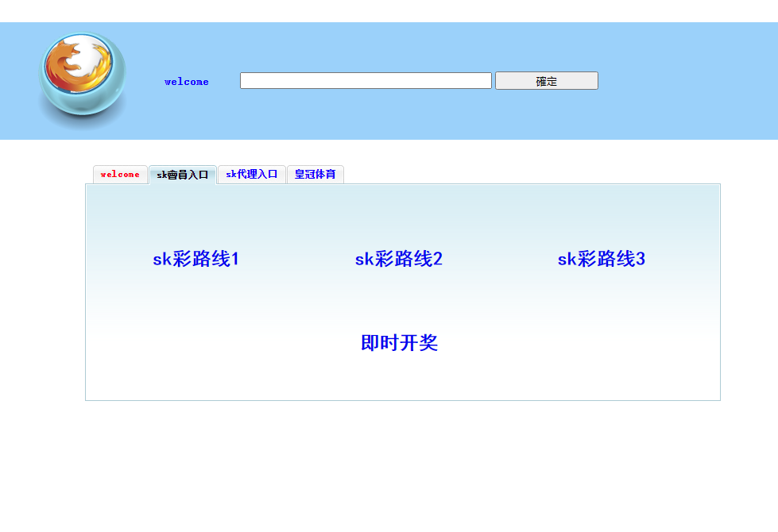Select the sk會員入口 tab

pos(183,175)
